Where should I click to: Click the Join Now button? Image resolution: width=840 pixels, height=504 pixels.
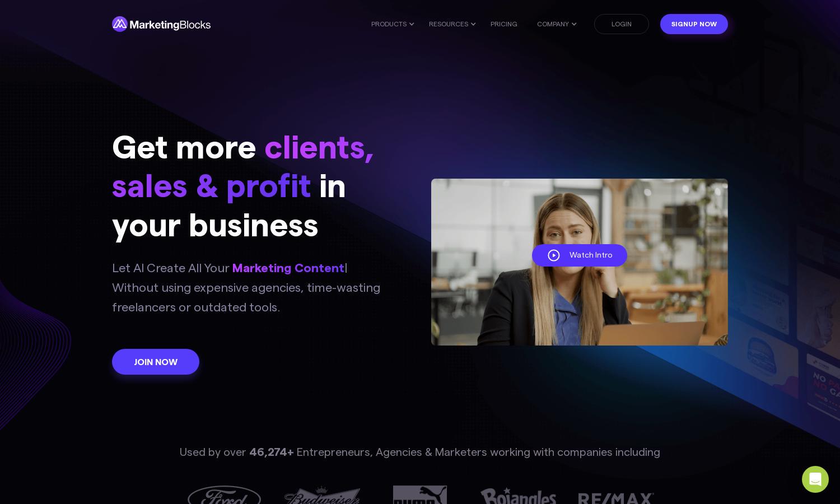pyautogui.click(x=156, y=362)
